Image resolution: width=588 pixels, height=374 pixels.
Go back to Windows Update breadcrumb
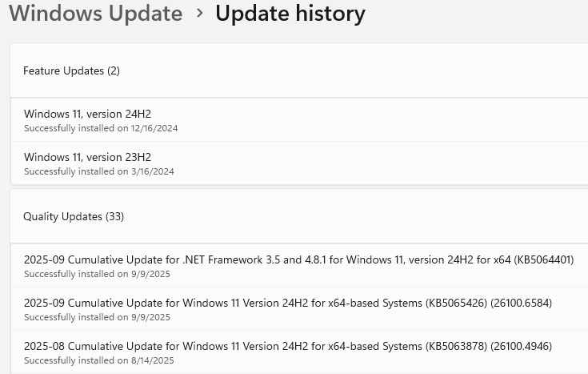point(96,14)
